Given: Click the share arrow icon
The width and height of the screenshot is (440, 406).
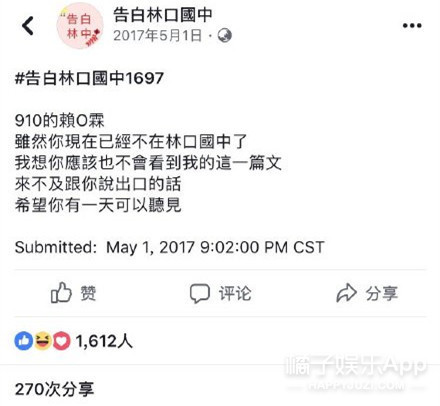Looking at the screenshot, I should click(x=346, y=293).
